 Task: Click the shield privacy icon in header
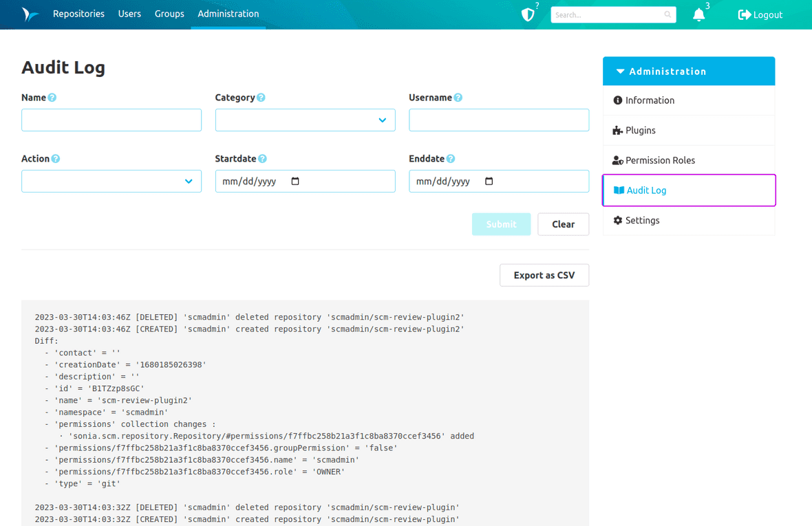pyautogui.click(x=527, y=13)
